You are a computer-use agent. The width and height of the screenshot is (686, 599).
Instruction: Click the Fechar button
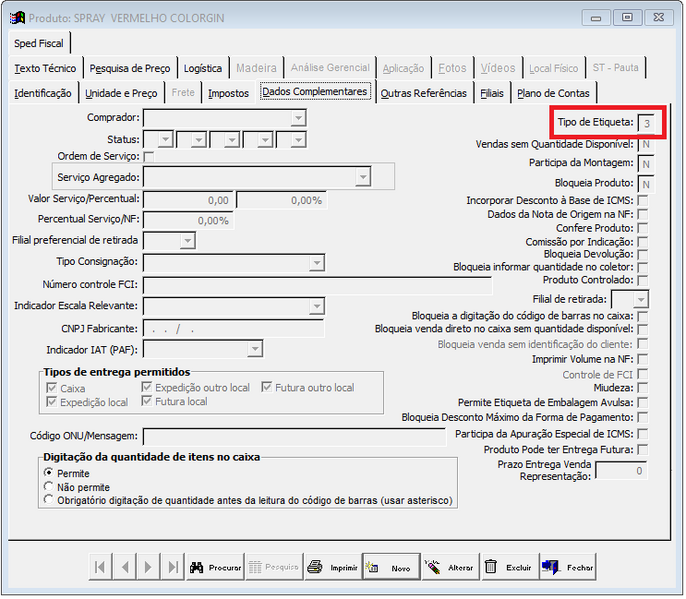click(568, 568)
